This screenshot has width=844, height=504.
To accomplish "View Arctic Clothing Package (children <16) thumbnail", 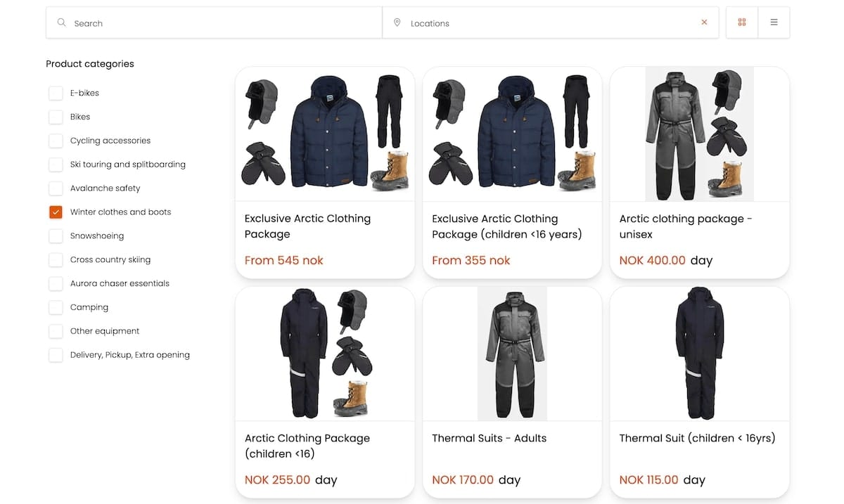I will coord(324,353).
